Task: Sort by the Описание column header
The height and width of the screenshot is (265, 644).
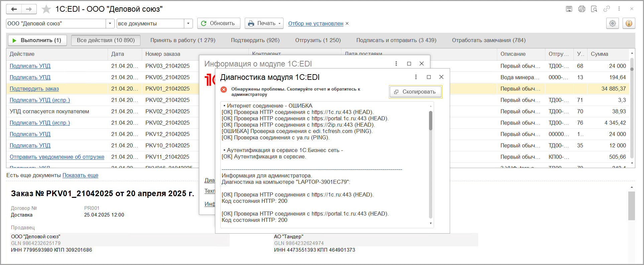Action: [x=521, y=54]
